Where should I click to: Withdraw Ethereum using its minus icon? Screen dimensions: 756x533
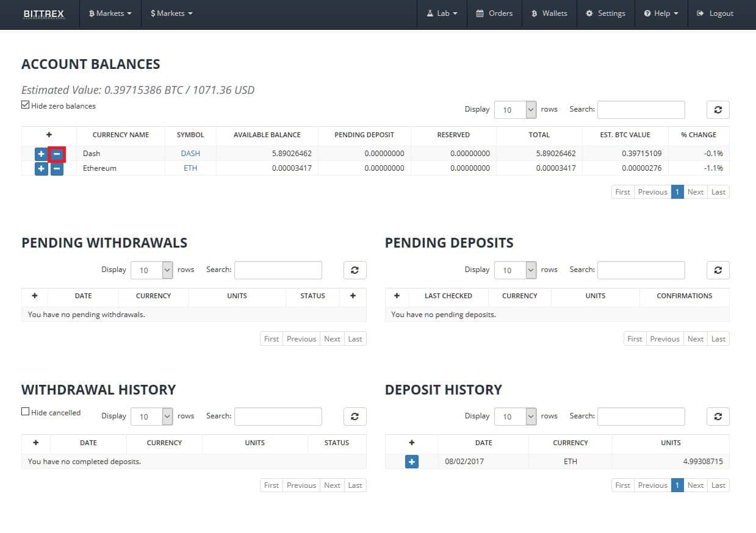(x=57, y=168)
